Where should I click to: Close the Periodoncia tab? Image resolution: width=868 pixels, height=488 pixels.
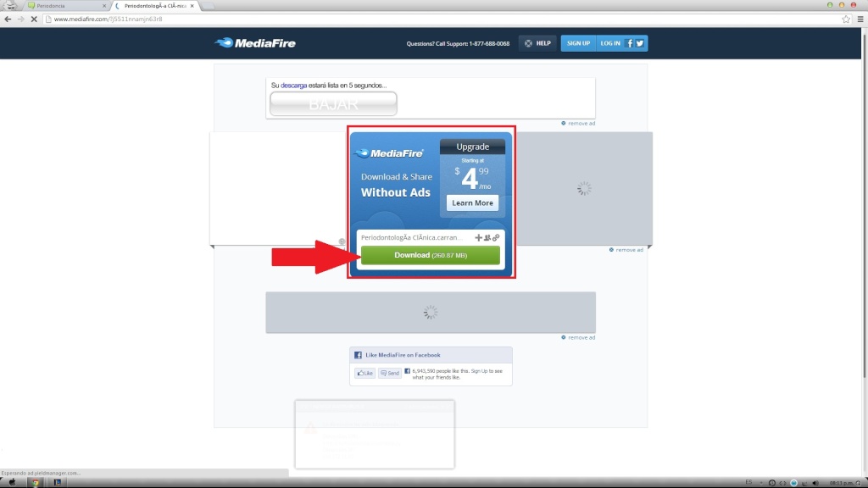click(x=104, y=6)
